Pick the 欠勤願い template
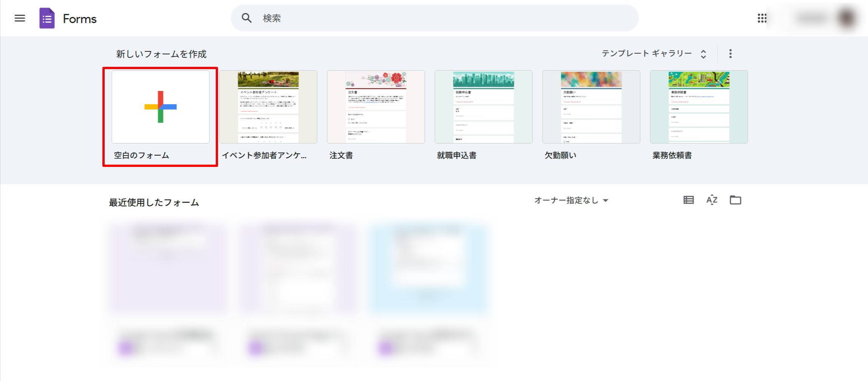868x381 pixels. [x=591, y=107]
